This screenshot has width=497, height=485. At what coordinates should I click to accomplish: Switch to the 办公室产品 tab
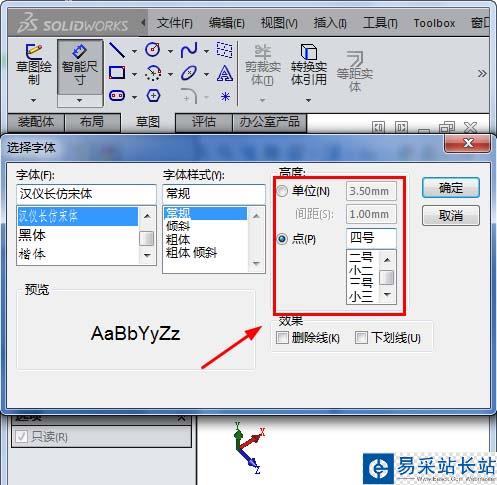(269, 122)
